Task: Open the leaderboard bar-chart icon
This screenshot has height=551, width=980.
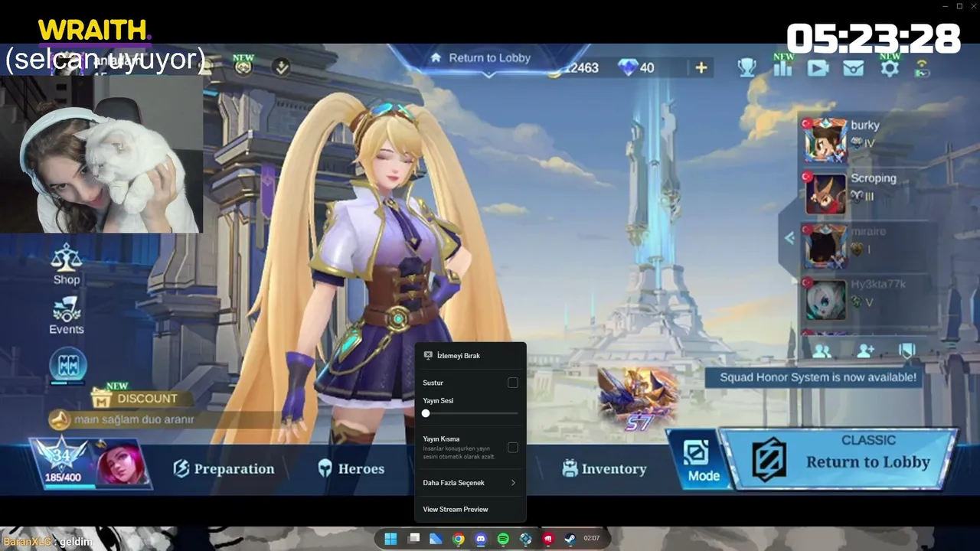Action: (x=782, y=68)
